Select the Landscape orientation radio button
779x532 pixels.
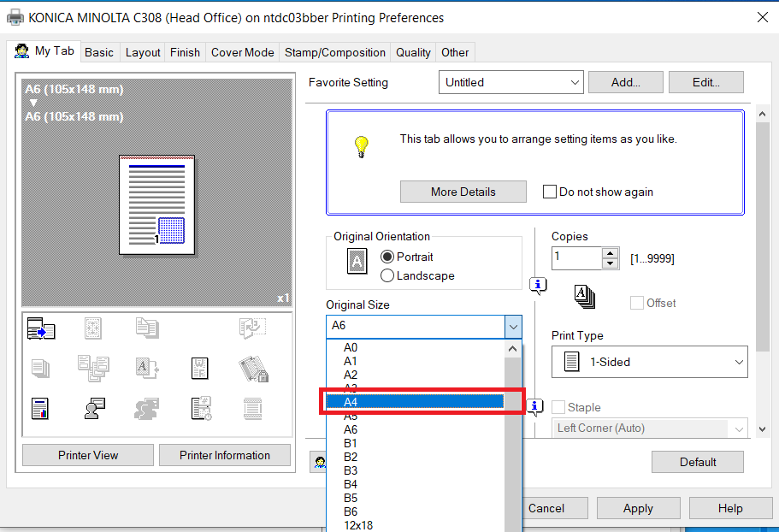(x=387, y=275)
